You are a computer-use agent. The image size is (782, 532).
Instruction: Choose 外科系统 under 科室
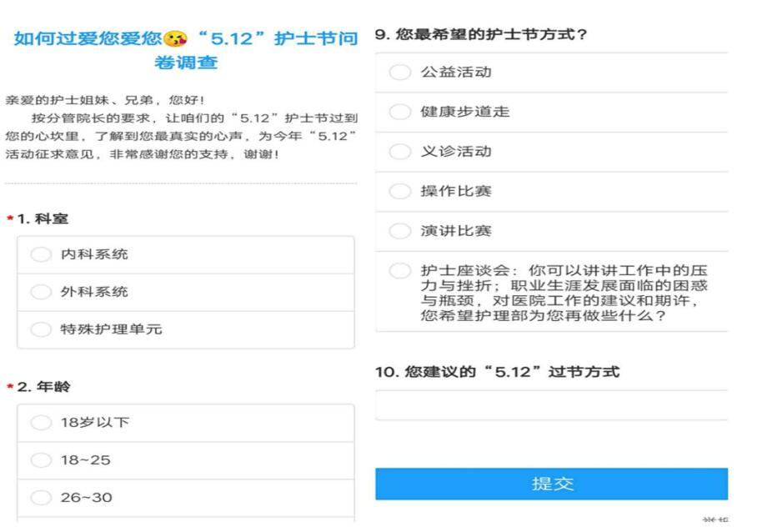(41, 293)
